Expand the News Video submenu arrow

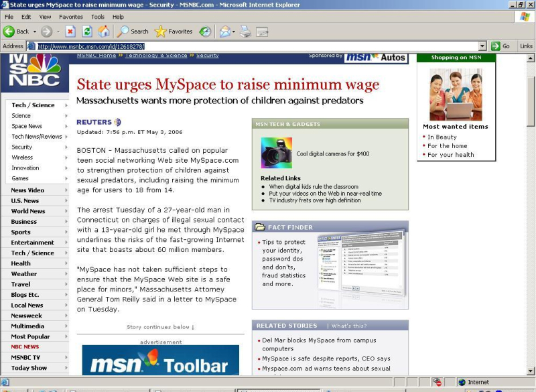[66, 190]
